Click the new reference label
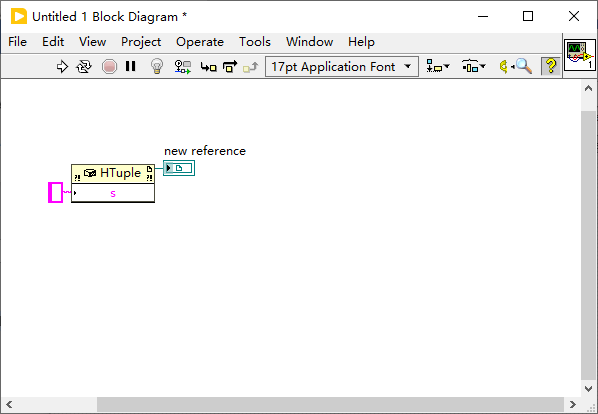This screenshot has width=598, height=414. pyautogui.click(x=205, y=151)
